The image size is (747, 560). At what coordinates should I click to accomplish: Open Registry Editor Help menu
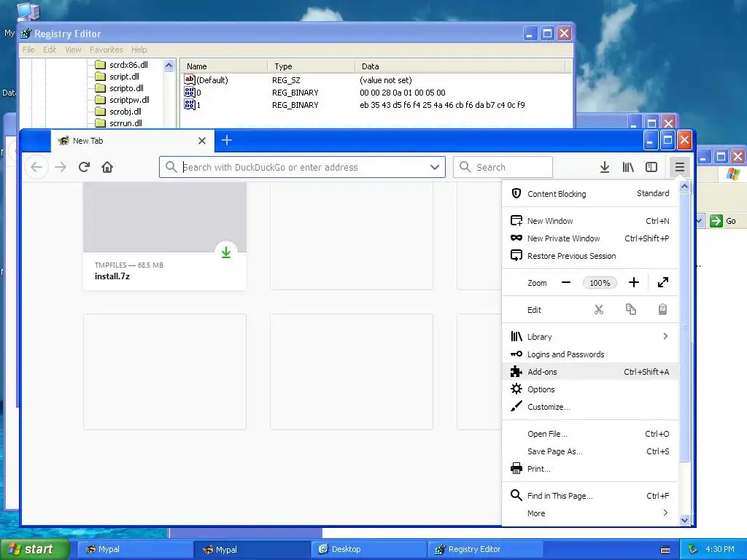click(x=139, y=50)
